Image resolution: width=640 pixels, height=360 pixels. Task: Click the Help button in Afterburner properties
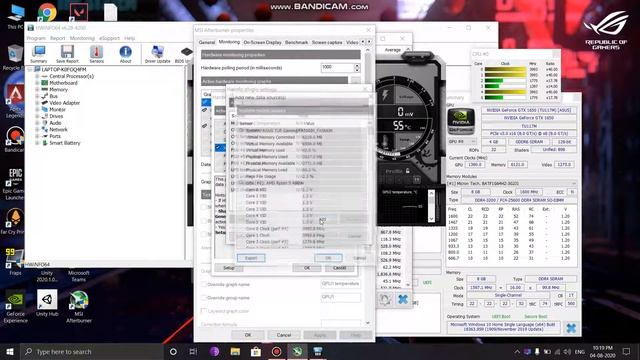(x=356, y=335)
